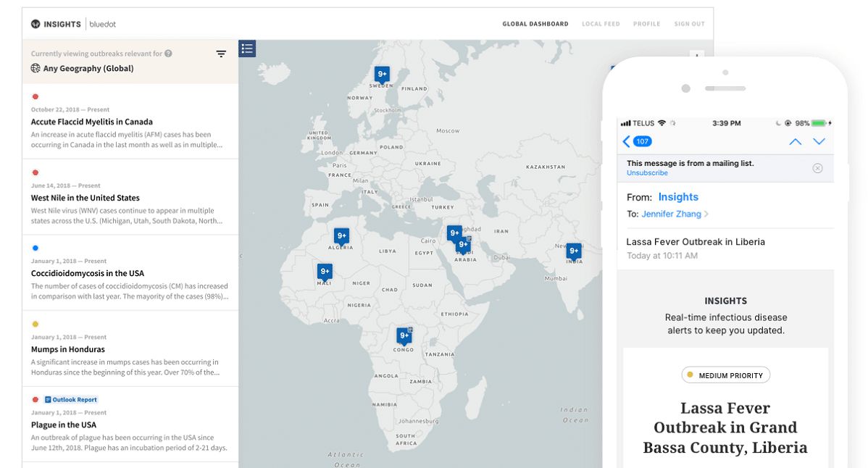
Task: Open the Profile menu item
Action: click(x=646, y=24)
